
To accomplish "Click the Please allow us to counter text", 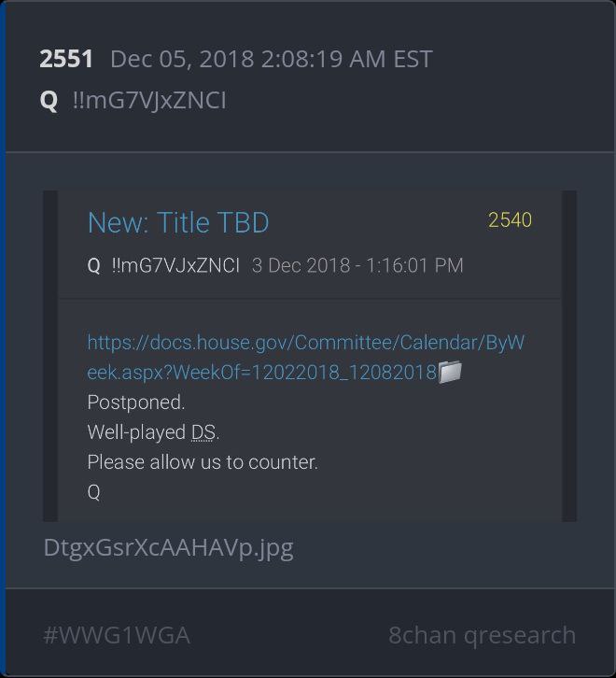I will (x=203, y=462).
